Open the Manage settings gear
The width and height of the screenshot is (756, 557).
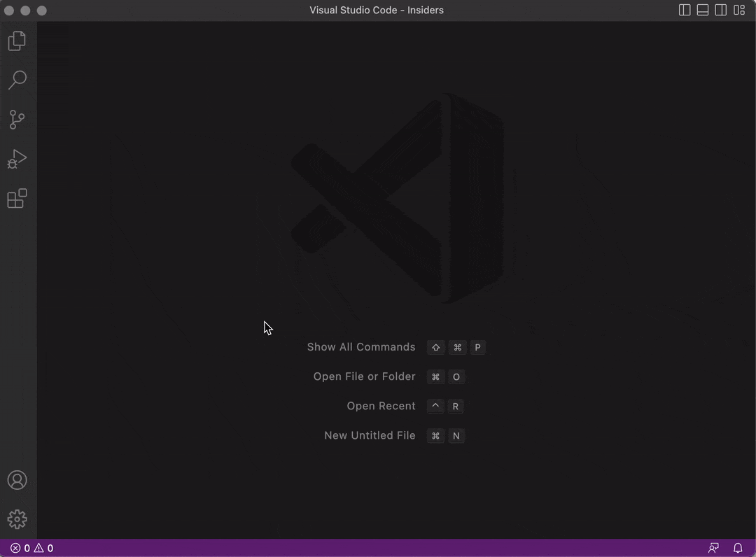pyautogui.click(x=17, y=519)
